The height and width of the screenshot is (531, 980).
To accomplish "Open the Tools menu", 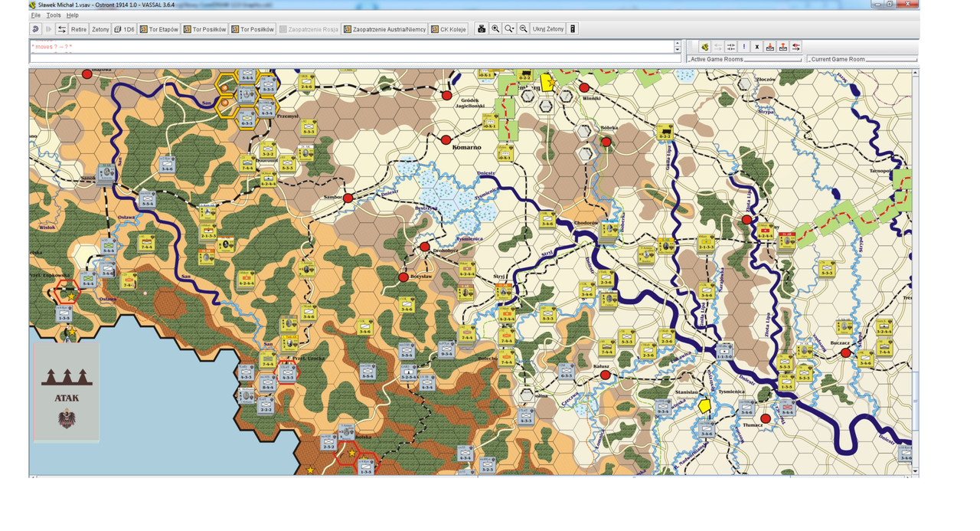I will (54, 15).
